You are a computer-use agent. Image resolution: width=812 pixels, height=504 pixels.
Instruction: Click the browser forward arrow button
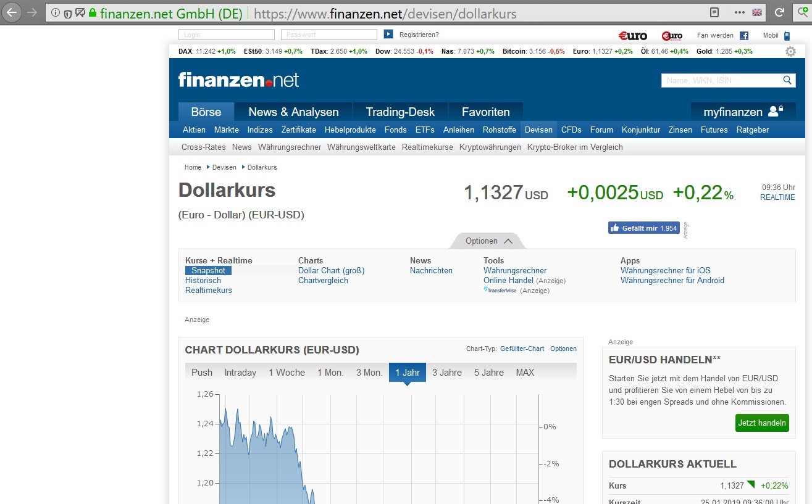pyautogui.click(x=32, y=12)
